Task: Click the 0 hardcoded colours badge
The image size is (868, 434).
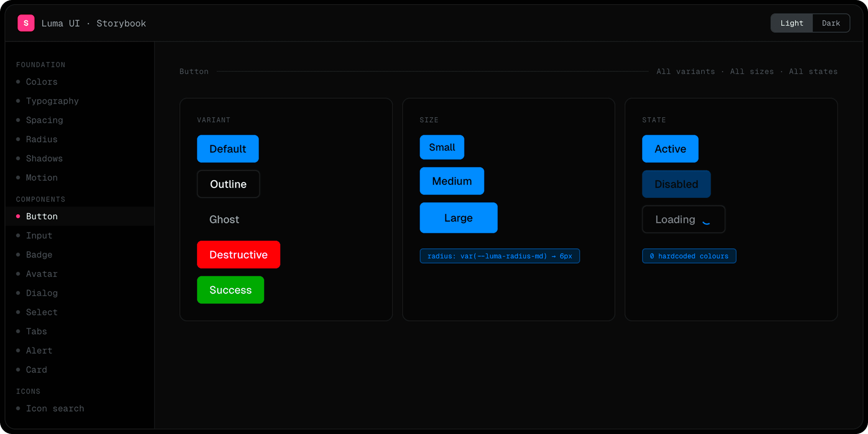Action: (689, 256)
